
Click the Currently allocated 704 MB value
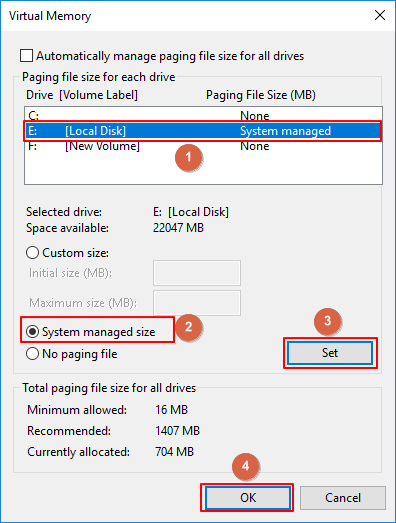(x=174, y=452)
